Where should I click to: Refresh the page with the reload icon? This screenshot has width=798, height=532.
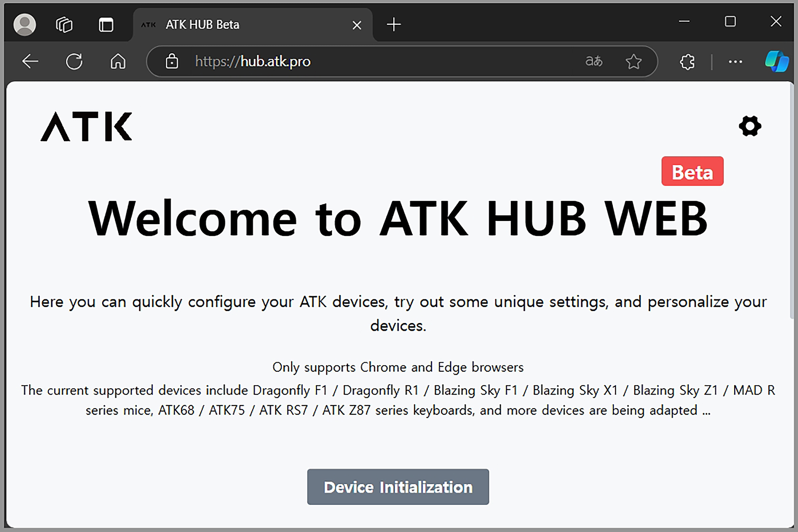pyautogui.click(x=74, y=61)
